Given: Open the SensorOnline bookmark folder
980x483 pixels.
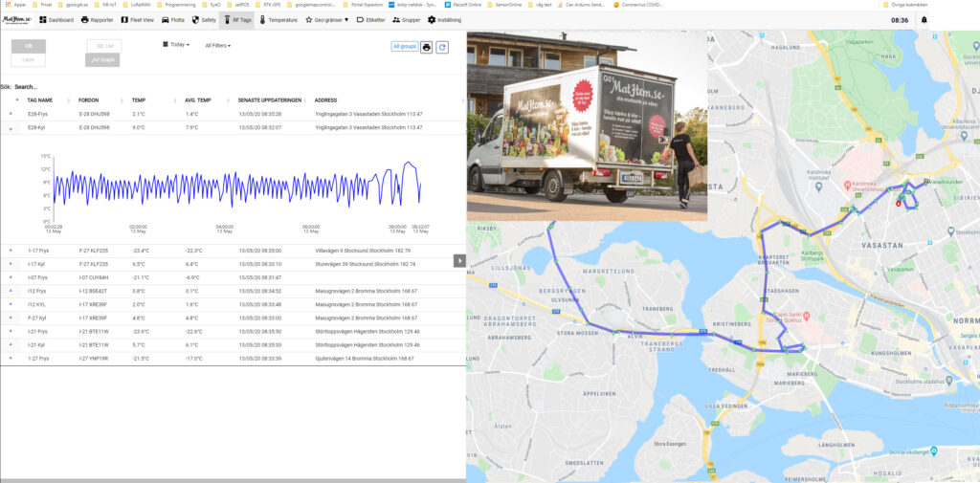Looking at the screenshot, I should 503,4.
